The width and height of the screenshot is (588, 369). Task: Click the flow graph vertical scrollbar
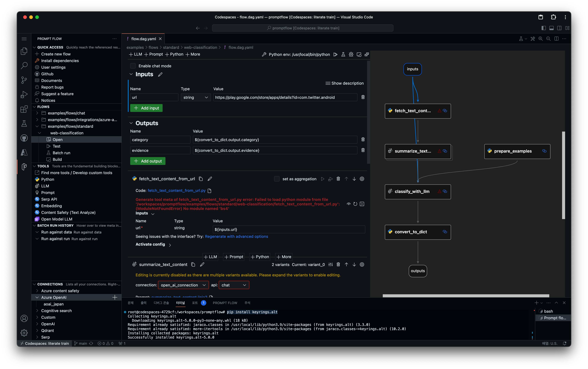[x=564, y=175]
